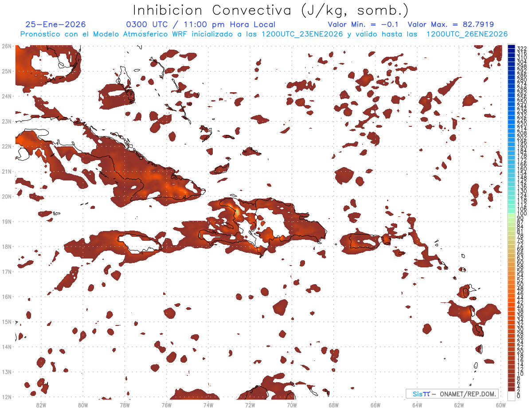This screenshot has height=411, width=532.
Task: Click the valid-until time '1200UTC_26ENE2026'
Action: pyautogui.click(x=467, y=34)
